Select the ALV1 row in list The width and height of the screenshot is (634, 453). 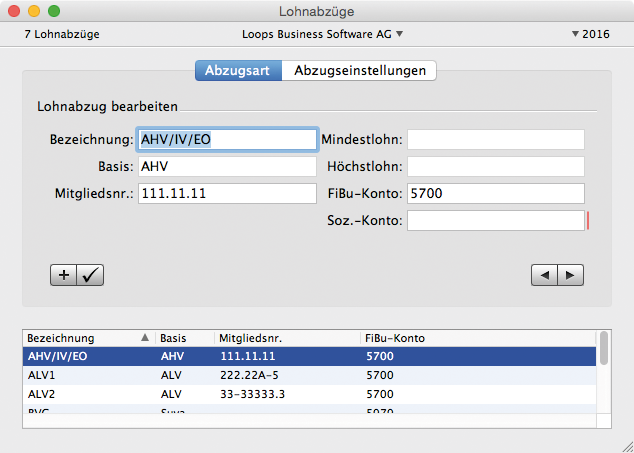300,375
